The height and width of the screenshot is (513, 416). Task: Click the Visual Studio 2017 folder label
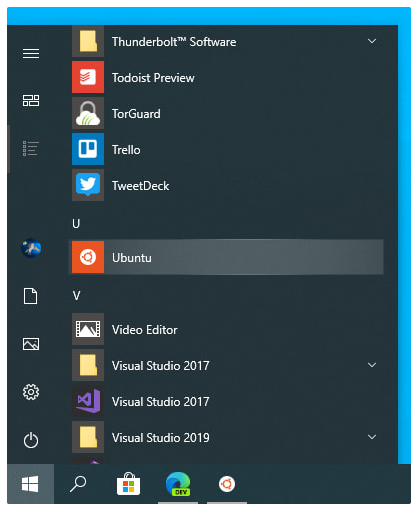161,366
